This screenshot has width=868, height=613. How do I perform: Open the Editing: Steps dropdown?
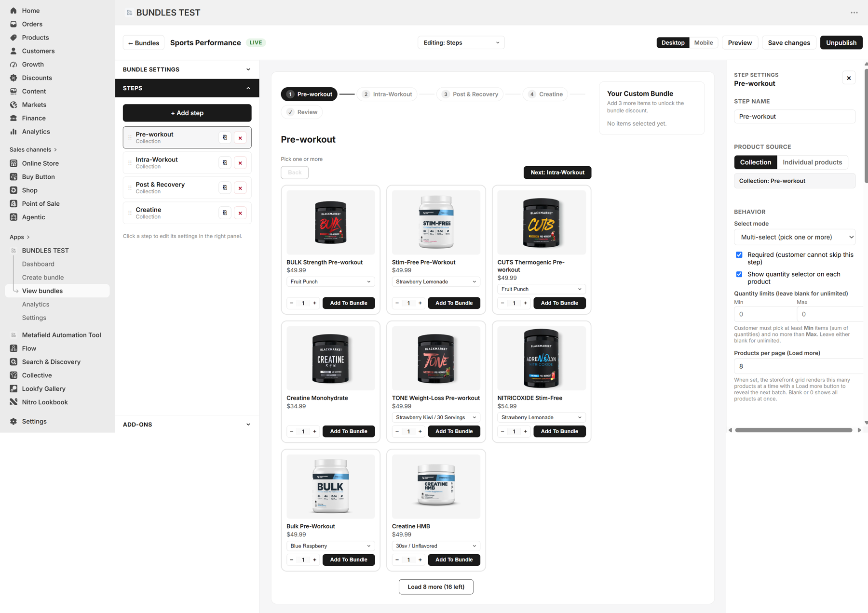[x=461, y=43]
